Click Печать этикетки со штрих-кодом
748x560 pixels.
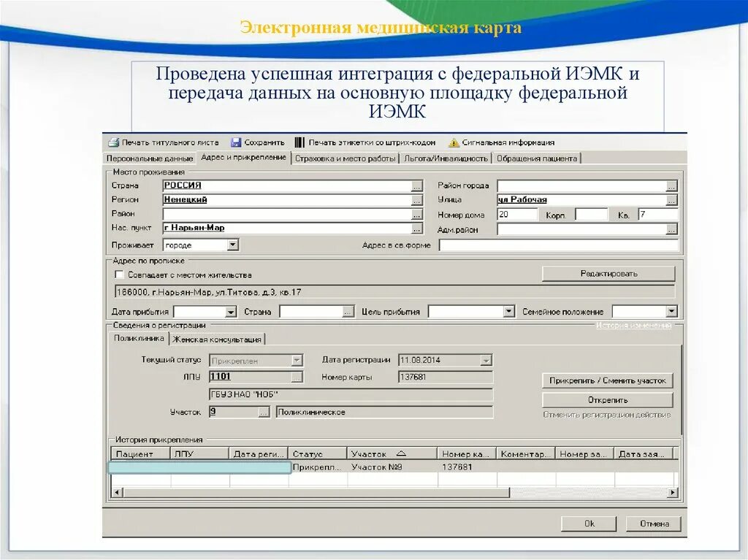click(372, 142)
